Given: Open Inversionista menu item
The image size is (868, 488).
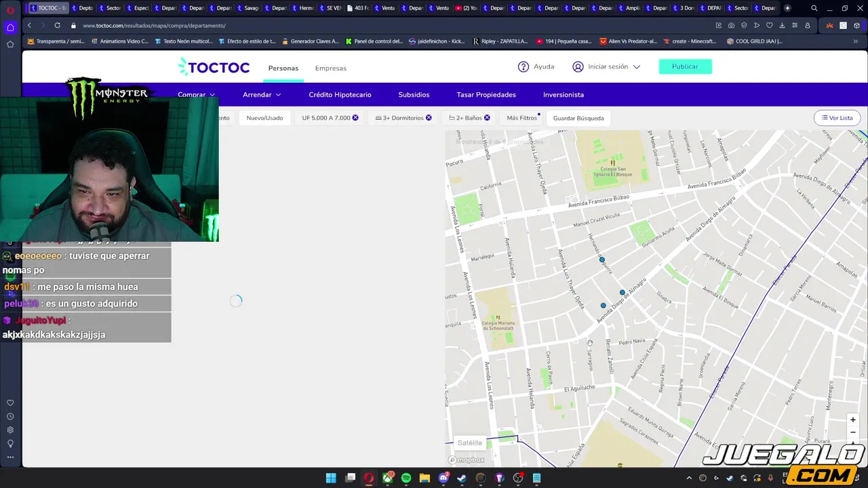Looking at the screenshot, I should point(564,95).
